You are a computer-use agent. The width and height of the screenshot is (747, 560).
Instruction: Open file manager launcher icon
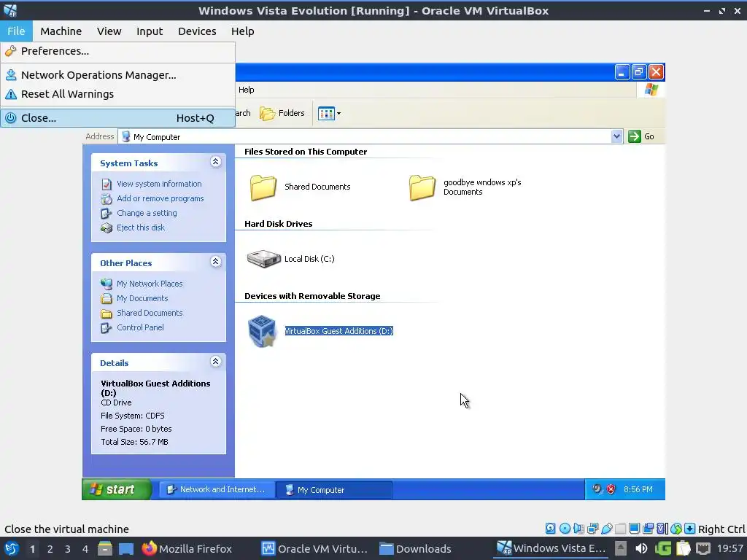[105, 549]
